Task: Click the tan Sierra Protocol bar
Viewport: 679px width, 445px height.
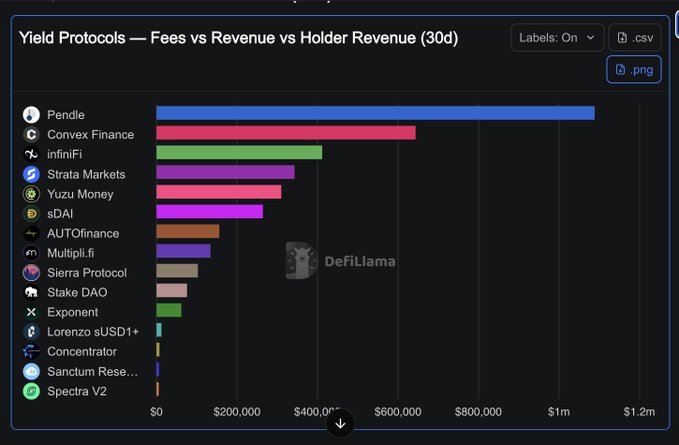Action: pyautogui.click(x=177, y=271)
